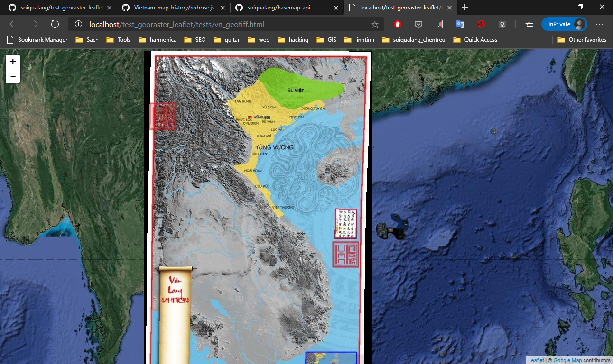This screenshot has width=613, height=364.
Task: Minimize the browser window
Action: tap(558, 7)
